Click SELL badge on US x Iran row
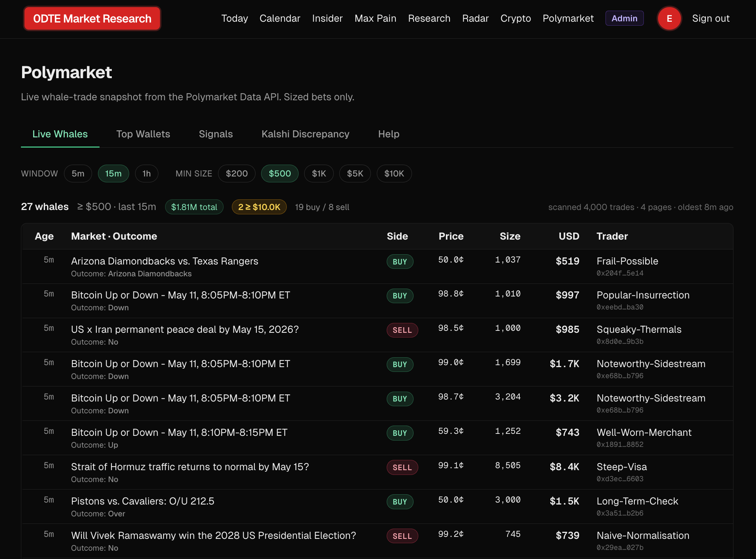This screenshot has width=756, height=559. tap(402, 330)
